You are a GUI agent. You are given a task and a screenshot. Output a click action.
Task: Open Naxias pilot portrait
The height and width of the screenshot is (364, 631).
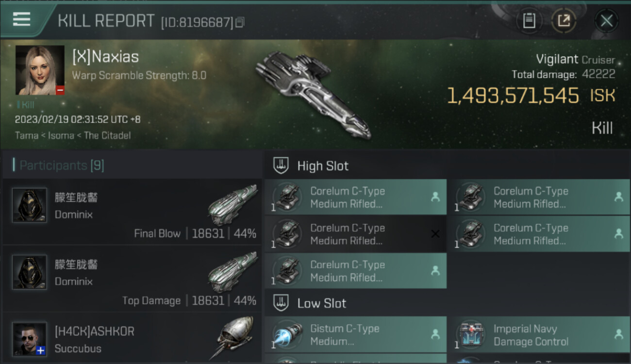click(40, 70)
